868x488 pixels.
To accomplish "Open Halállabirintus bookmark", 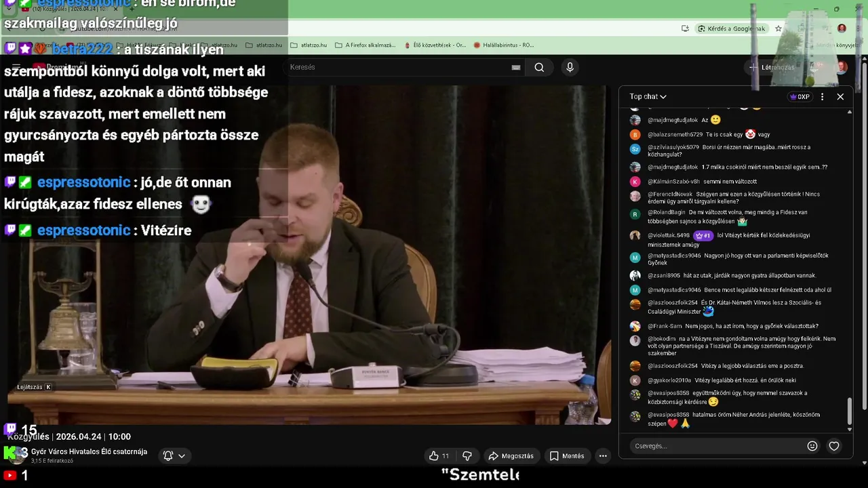I will (504, 45).
